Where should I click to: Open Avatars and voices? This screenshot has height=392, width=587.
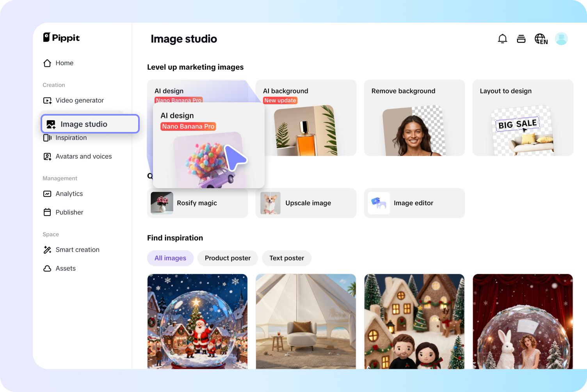[84, 156]
